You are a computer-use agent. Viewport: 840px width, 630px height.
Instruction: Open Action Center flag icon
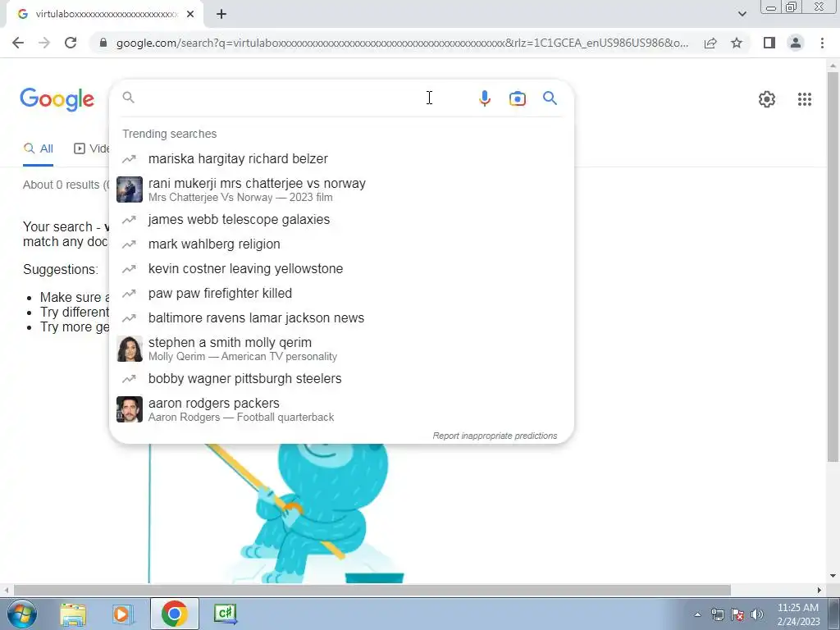pyautogui.click(x=737, y=614)
